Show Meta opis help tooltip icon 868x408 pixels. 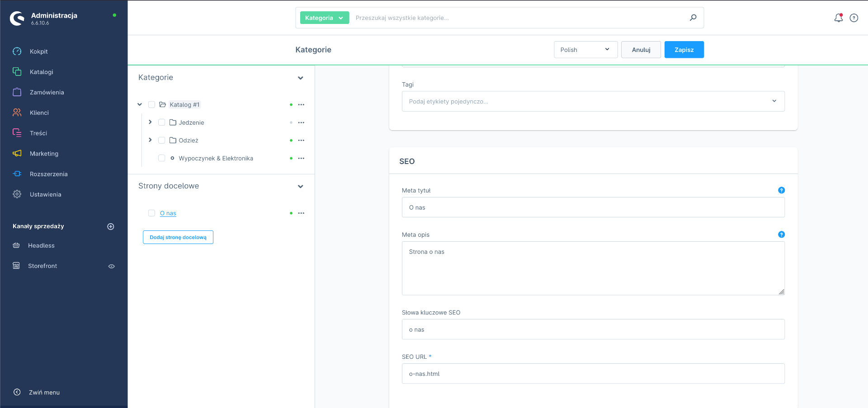tap(781, 234)
